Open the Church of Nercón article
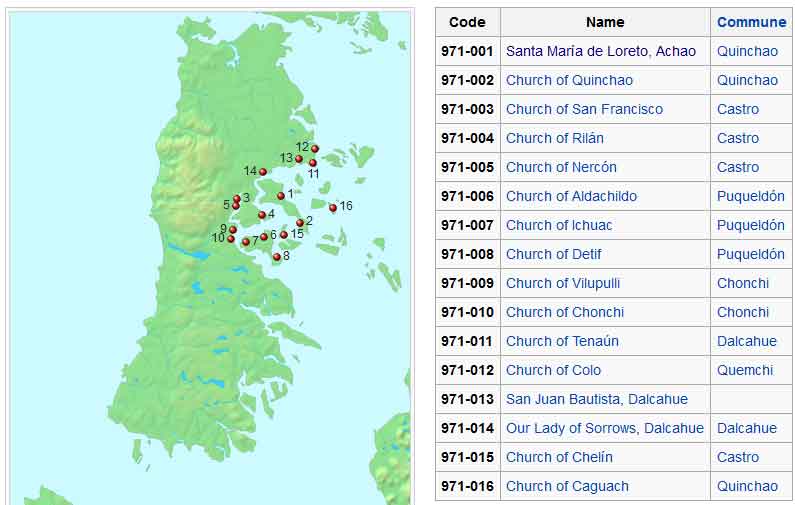 [x=561, y=167]
